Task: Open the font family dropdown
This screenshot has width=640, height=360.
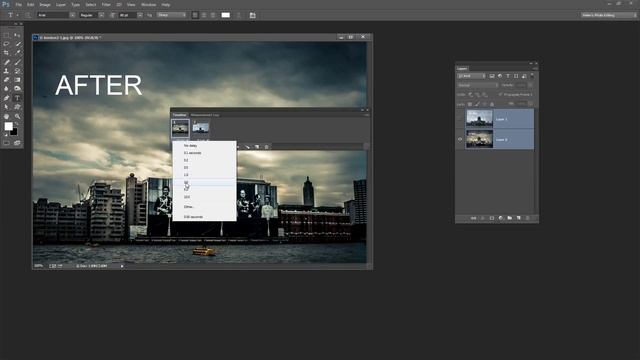Action: tap(72, 15)
